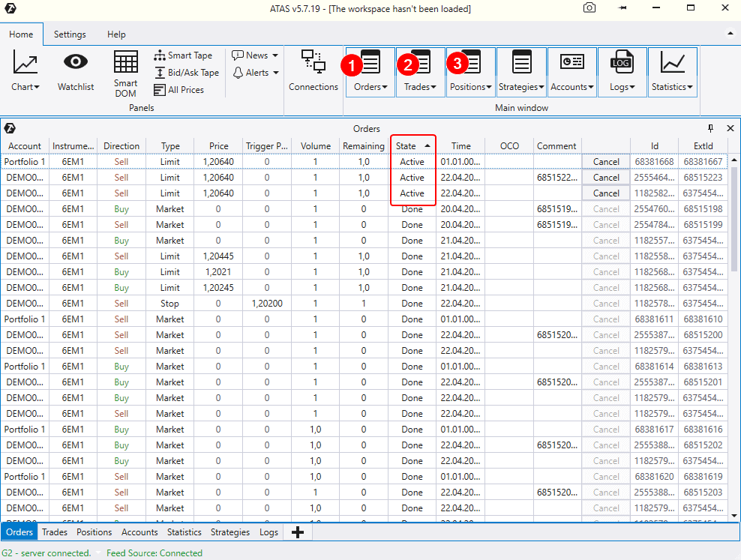Viewport: 741px width, 560px height.
Task: Pin the Orders panel
Action: point(711,128)
